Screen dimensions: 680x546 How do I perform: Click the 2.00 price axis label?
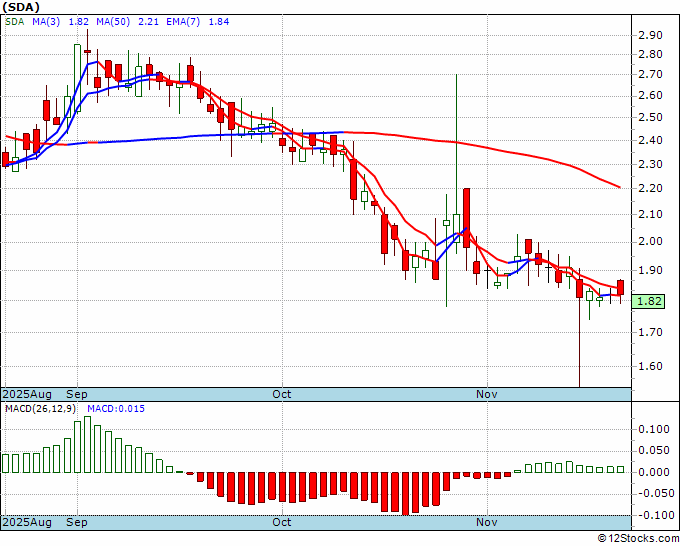point(650,242)
